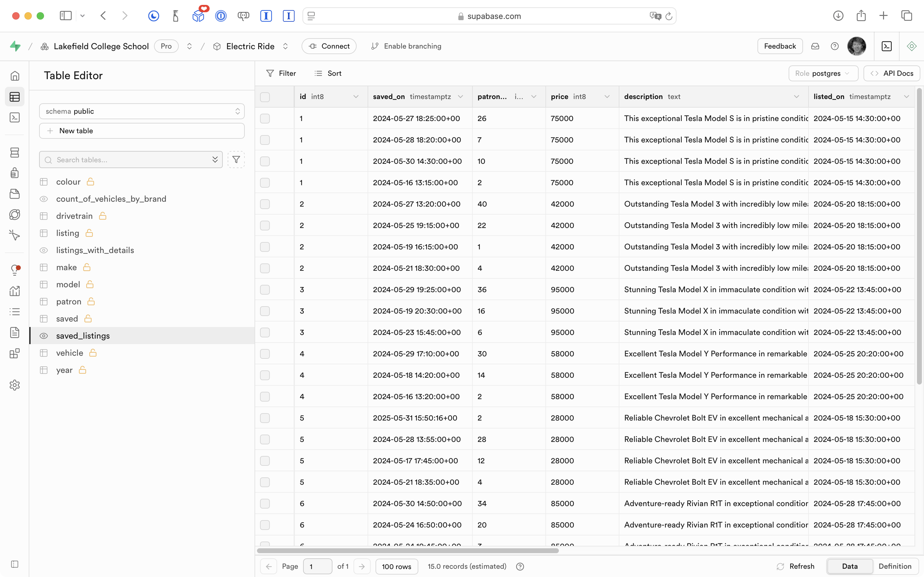
Task: Expand the description column header menu
Action: (796, 97)
